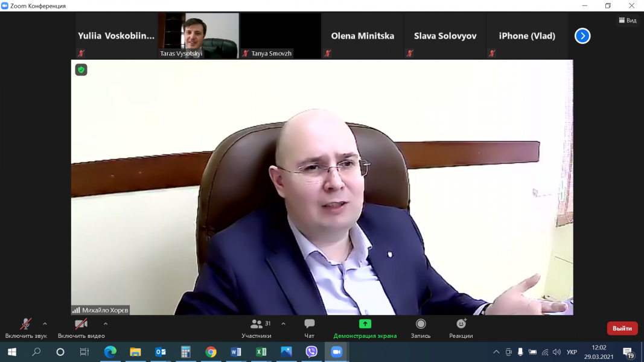644x362 pixels.
Task: Open the Chat panel
Action: click(x=310, y=328)
